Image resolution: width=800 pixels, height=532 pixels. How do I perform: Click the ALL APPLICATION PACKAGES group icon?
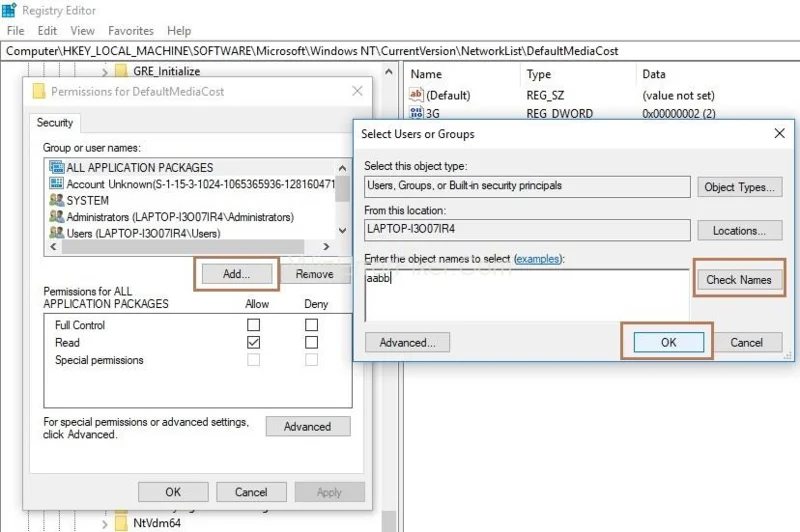coord(57,167)
